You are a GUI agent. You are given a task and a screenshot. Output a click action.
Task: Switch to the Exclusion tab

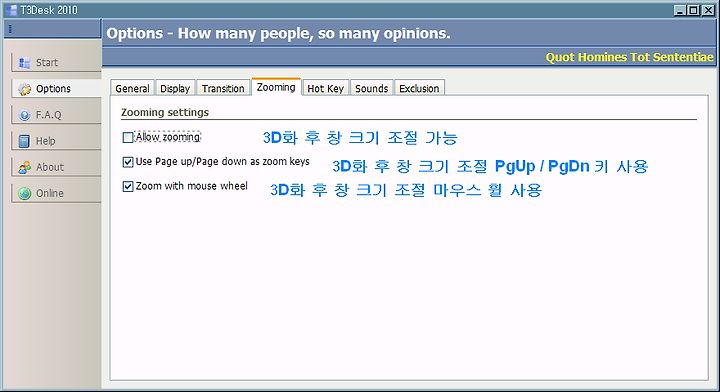point(419,88)
